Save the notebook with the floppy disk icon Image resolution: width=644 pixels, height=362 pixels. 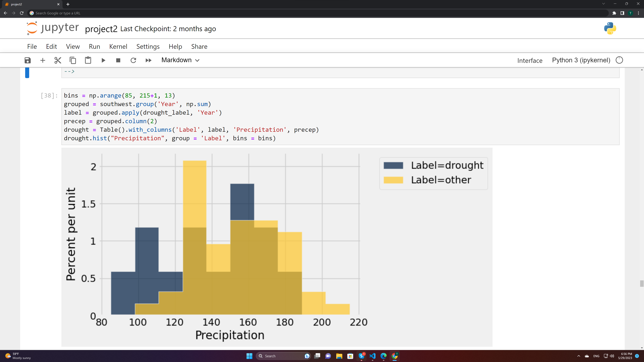coord(28,60)
